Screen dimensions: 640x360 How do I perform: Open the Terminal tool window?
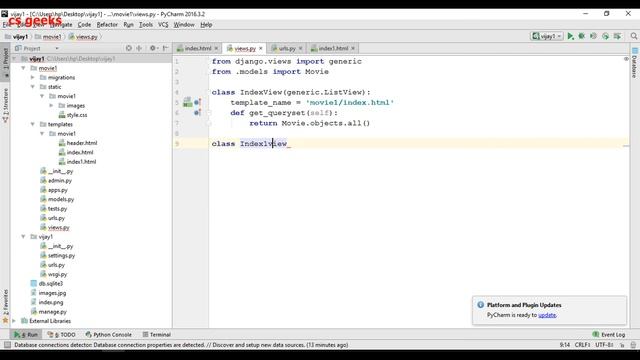click(157, 334)
